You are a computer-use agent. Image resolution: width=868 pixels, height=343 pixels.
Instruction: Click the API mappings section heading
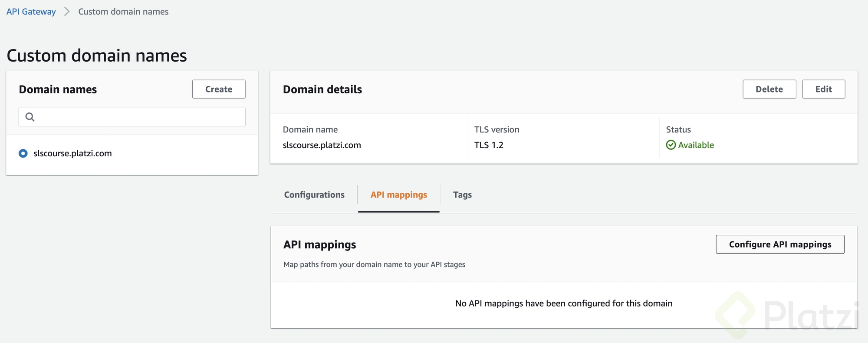[x=320, y=245]
